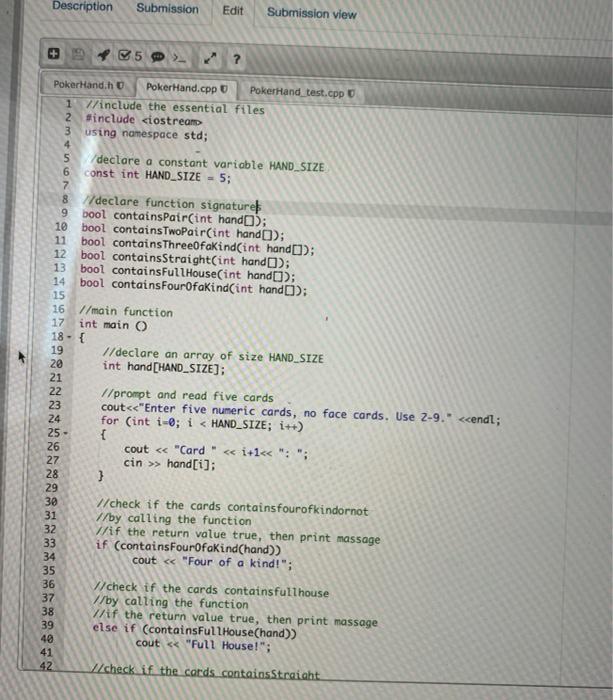Click the "//declare function signatures" comment
Screen dimensions: 613x700
coord(172,204)
